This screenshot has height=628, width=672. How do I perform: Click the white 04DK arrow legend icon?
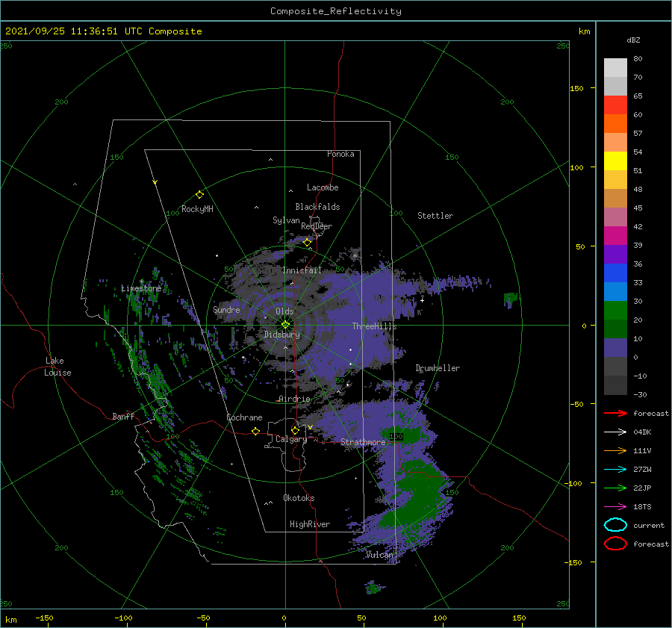(615, 432)
